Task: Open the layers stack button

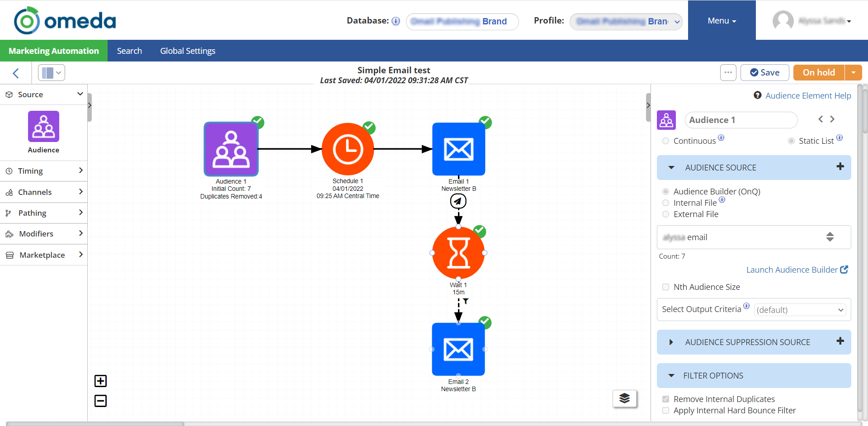Action: click(x=624, y=398)
